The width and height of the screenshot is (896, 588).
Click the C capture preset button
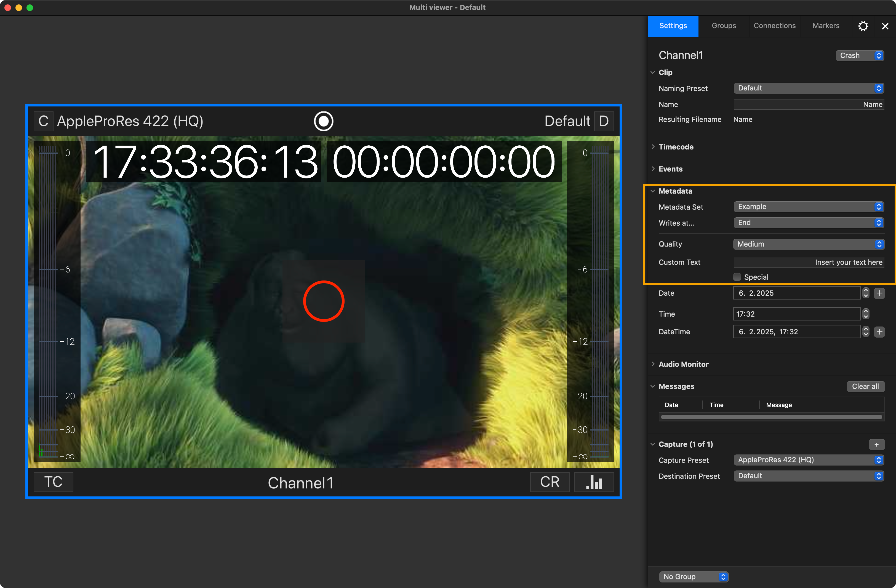point(43,121)
